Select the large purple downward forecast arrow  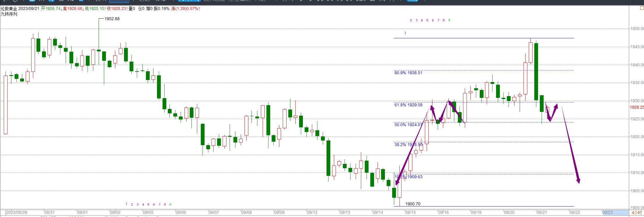[x=571, y=146]
